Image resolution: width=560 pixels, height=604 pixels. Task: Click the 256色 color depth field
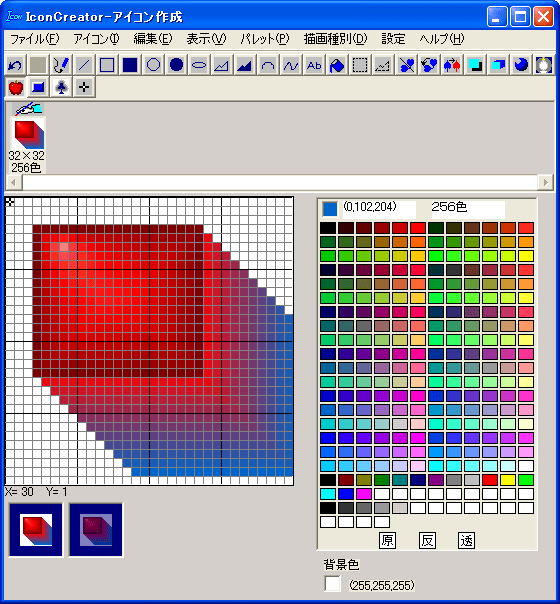(467, 209)
